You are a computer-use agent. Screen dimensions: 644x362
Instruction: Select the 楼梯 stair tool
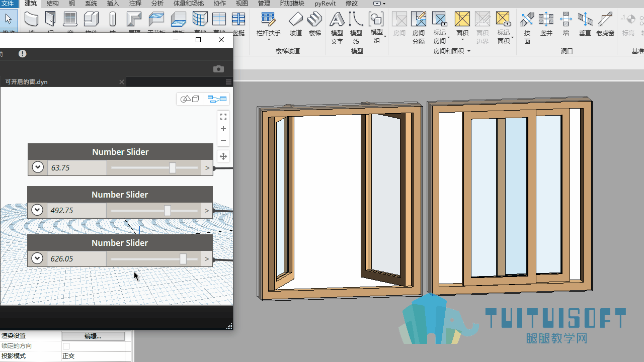pyautogui.click(x=315, y=24)
